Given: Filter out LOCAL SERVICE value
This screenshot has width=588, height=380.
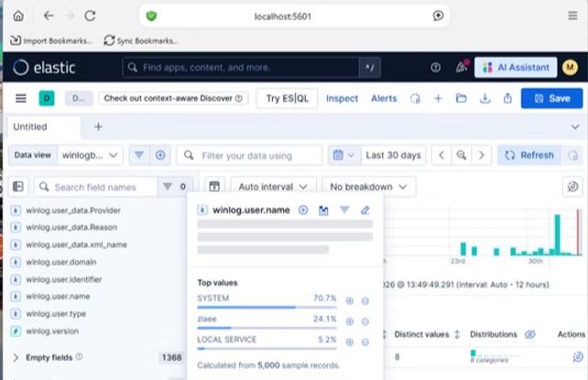Looking at the screenshot, I should [x=365, y=342].
